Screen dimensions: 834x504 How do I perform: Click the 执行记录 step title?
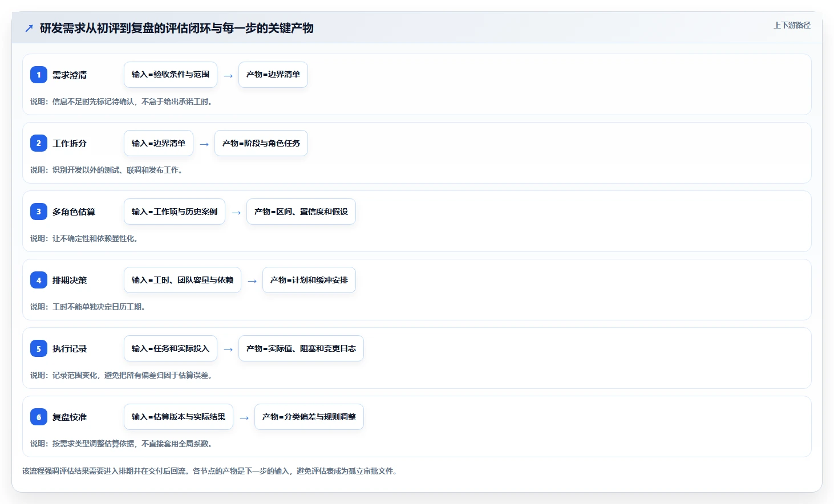point(70,348)
